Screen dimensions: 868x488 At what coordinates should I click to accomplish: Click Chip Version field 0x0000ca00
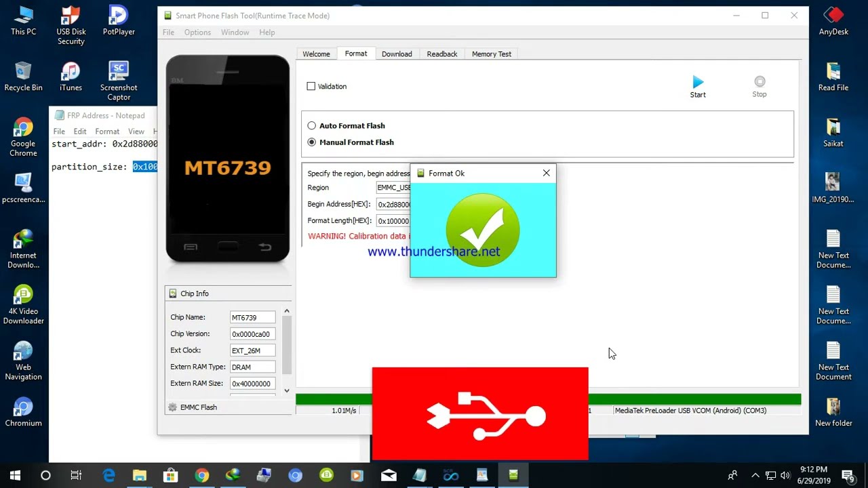tap(252, 333)
